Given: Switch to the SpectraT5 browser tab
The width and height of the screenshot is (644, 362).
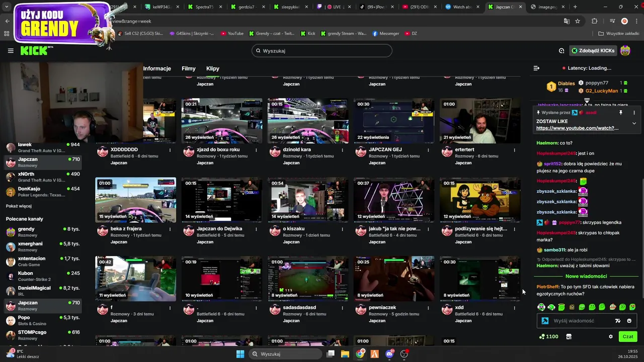Looking at the screenshot, I should click(204, 7).
